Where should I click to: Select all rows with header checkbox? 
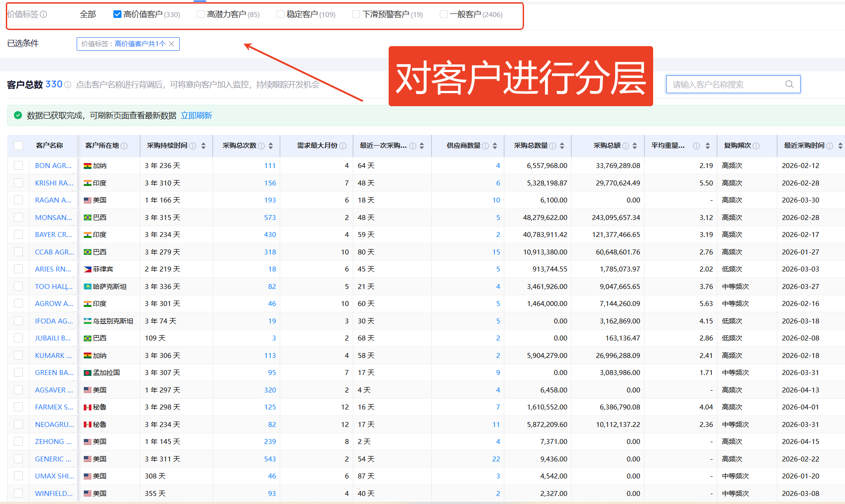18,146
